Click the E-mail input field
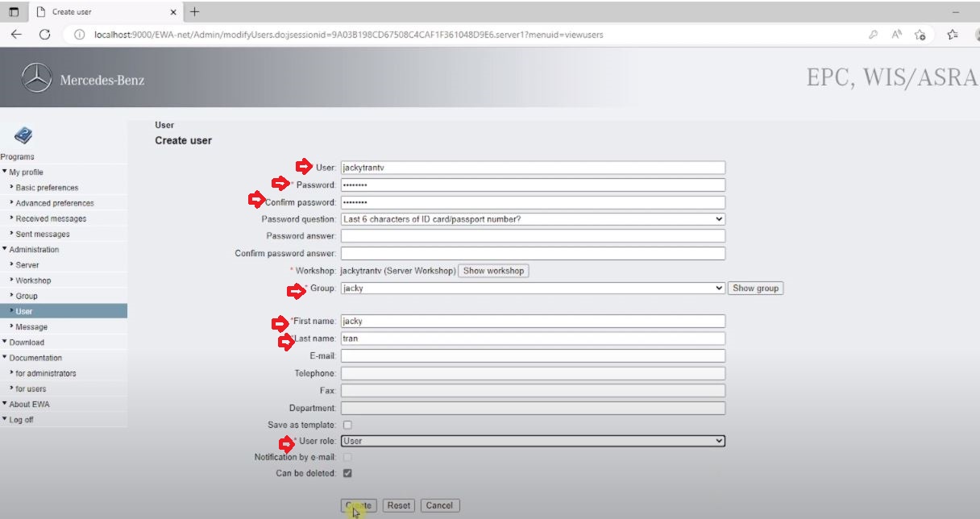 (533, 356)
